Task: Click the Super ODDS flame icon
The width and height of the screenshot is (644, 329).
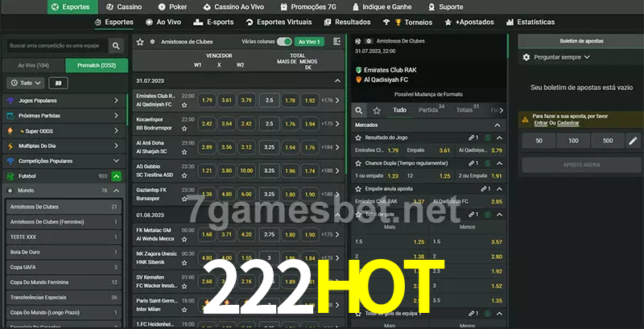Action: click(x=10, y=131)
